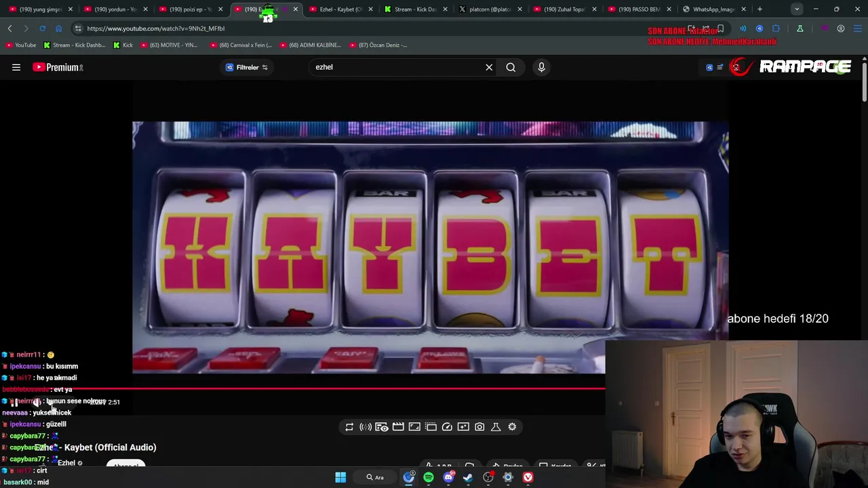Open playback speed gauge icon
The width and height of the screenshot is (868, 488).
click(447, 427)
